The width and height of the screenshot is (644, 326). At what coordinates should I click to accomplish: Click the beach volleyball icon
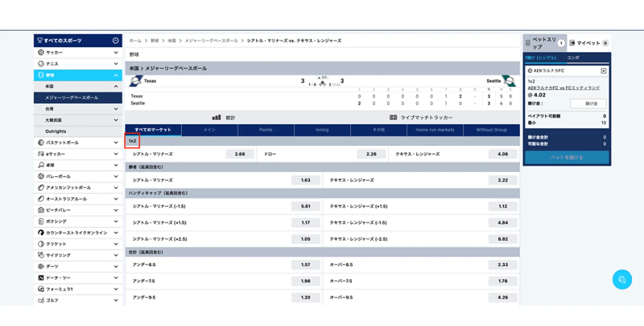tap(41, 210)
